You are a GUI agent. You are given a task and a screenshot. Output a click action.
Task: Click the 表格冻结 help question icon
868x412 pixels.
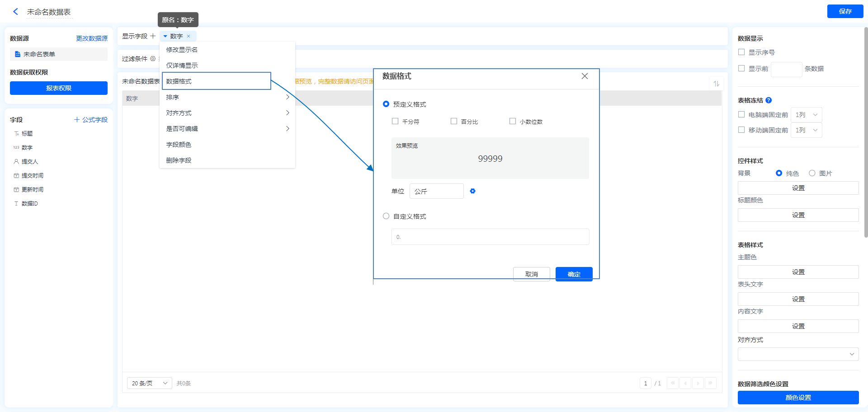(x=769, y=100)
